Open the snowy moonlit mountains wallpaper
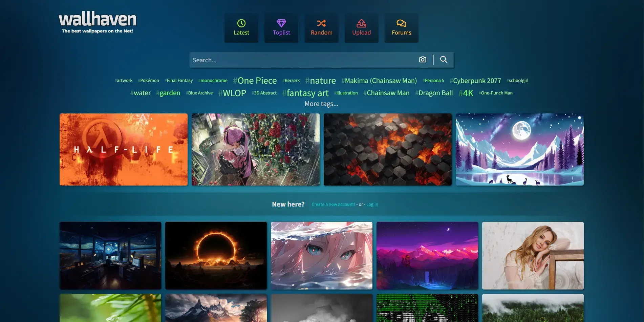The image size is (644, 322). (520, 149)
